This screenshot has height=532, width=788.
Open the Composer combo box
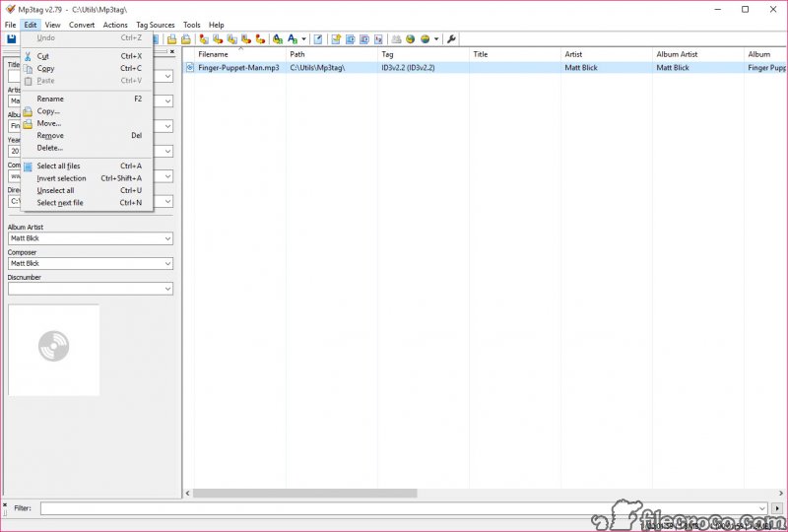91,263
